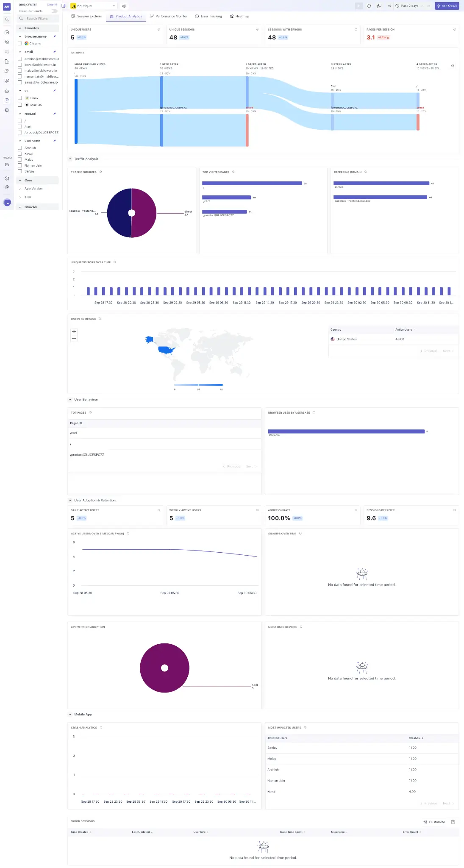Screen dimensions: 464x868
Task: Switch to Session Explorer tab
Action: (x=86, y=17)
